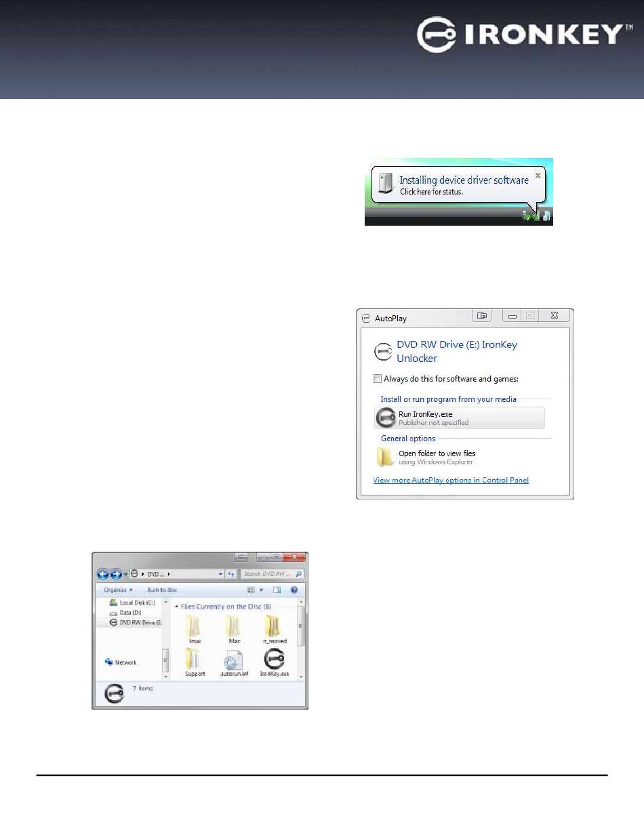Select the autorun.inf file

235,663
